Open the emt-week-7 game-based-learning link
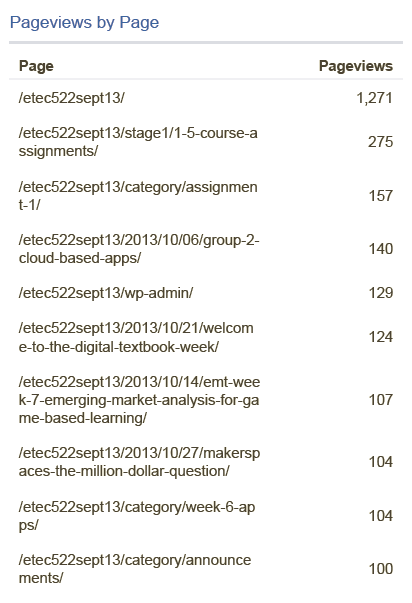The width and height of the screenshot is (412, 603). point(139,400)
